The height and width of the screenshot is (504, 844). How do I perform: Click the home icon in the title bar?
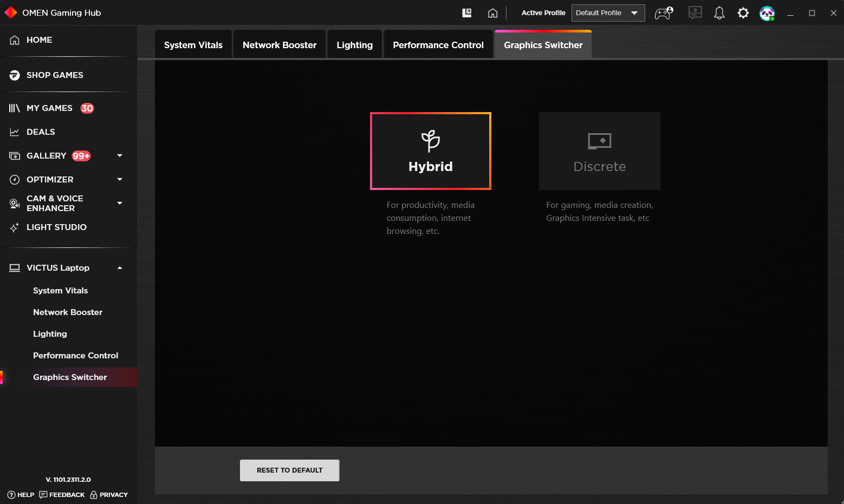click(492, 13)
